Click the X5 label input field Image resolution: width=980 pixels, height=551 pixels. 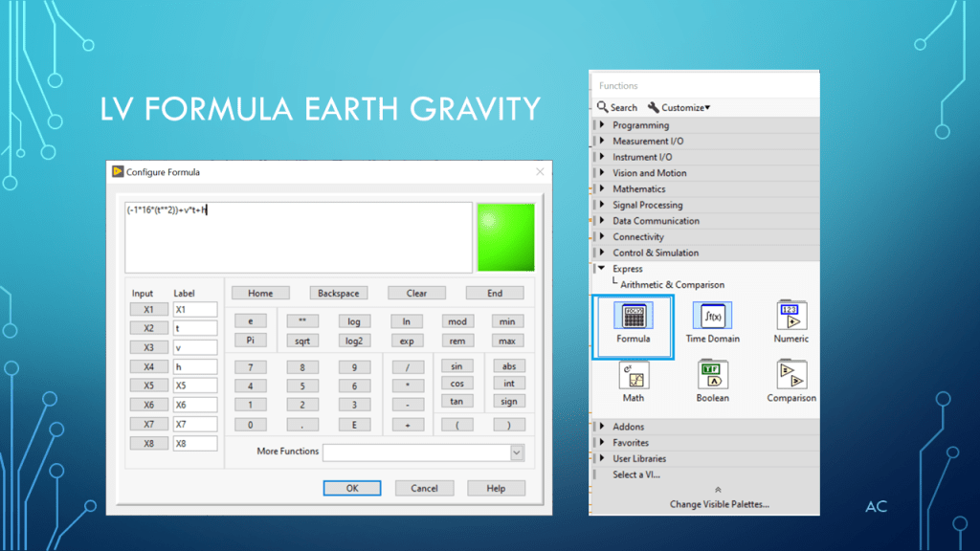195,386
